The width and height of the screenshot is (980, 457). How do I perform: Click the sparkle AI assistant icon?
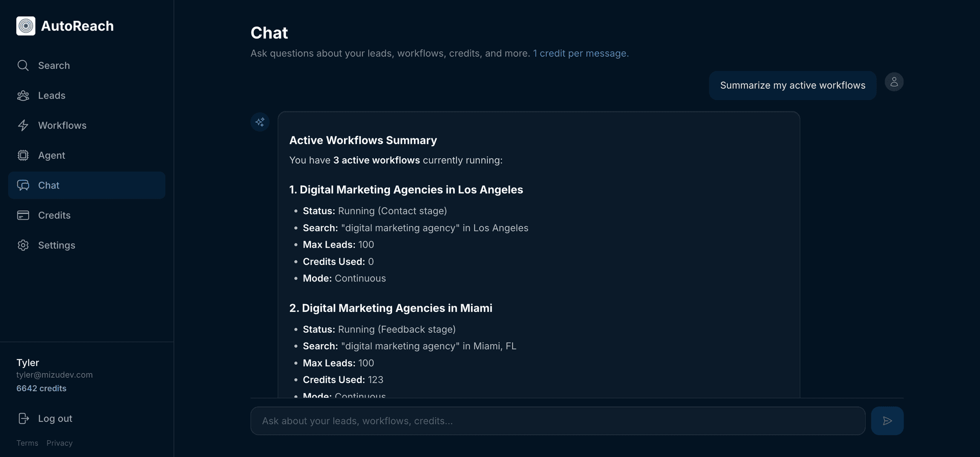point(260,122)
